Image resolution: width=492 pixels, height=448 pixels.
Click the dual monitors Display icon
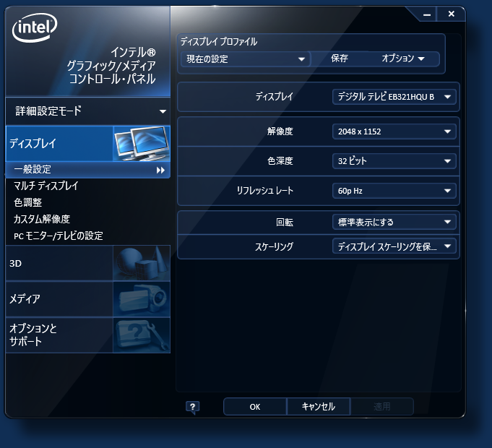coord(142,143)
